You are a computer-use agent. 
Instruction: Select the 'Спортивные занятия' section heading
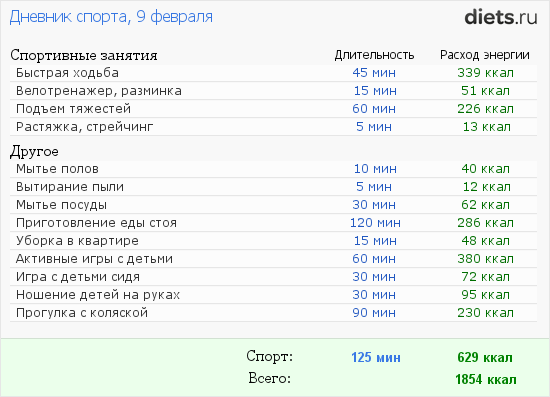tap(84, 55)
